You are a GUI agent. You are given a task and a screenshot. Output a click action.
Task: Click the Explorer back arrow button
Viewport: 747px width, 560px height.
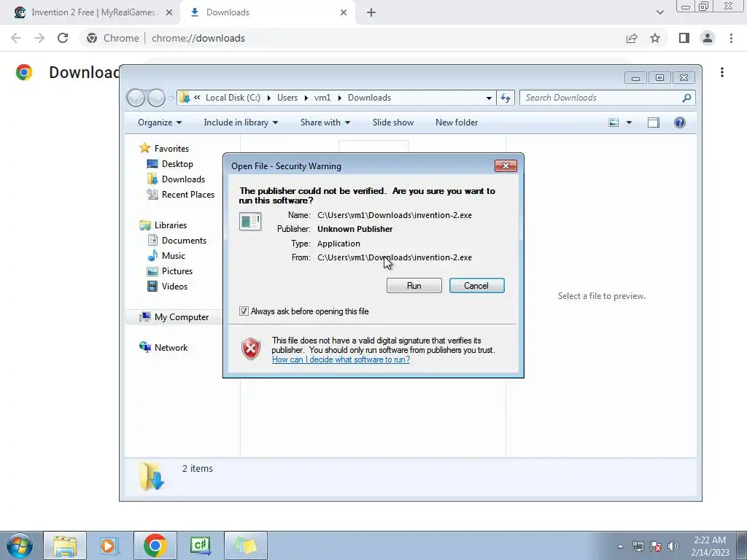pos(136,98)
